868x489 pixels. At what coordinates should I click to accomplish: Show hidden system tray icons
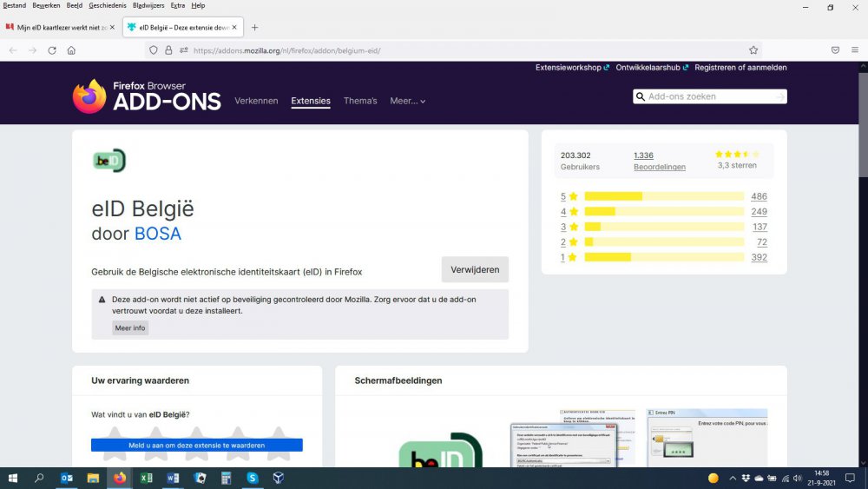point(733,479)
